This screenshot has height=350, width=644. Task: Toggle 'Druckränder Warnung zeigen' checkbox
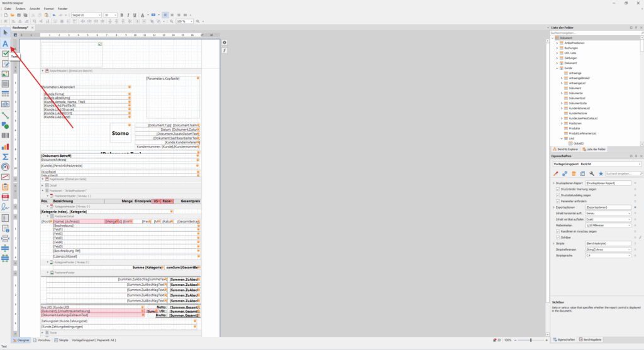558,189
